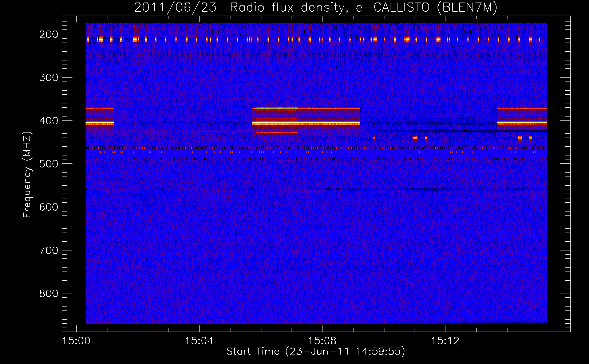Screen dimensions: 589x364
Task: Click the Start Time axis label
Action: pos(316,352)
